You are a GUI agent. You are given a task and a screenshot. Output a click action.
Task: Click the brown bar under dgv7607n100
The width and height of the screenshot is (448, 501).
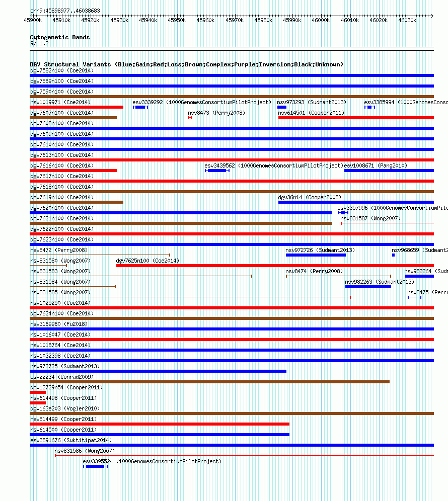pos(73,118)
